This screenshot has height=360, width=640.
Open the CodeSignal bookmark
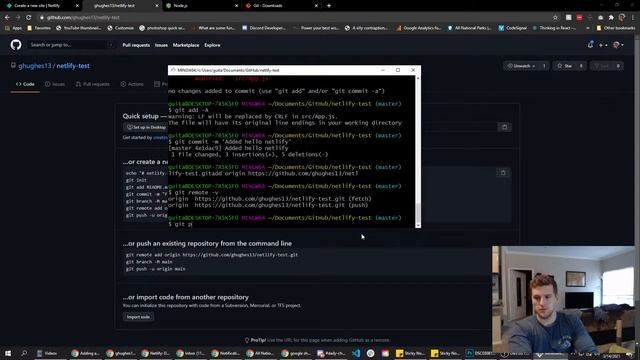coord(513,28)
